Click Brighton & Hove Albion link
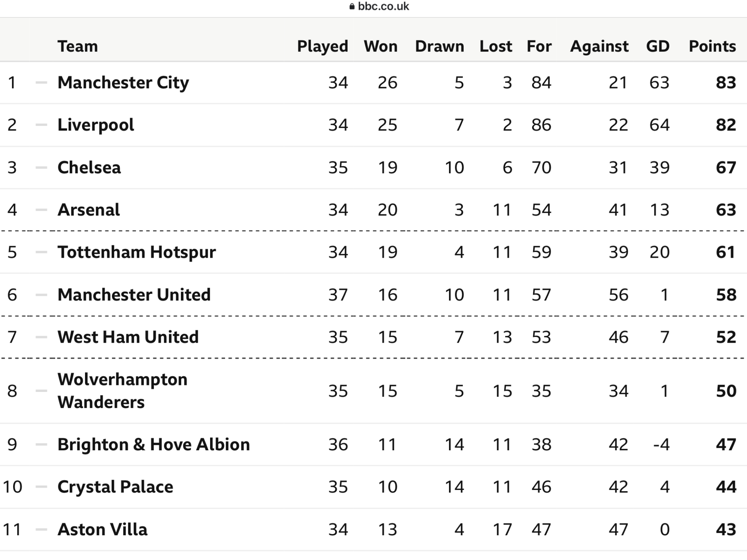This screenshot has width=747, height=560. tap(154, 444)
